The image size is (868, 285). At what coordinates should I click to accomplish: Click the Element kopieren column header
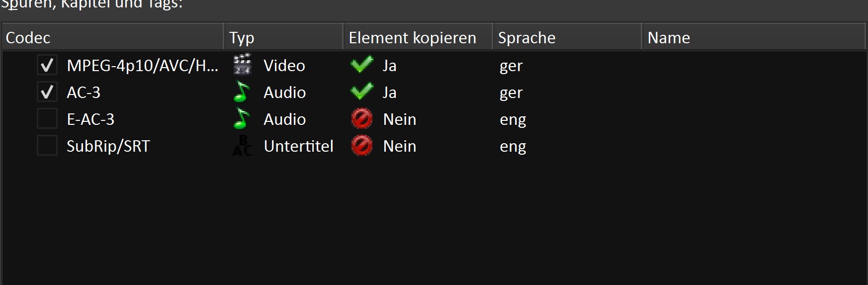[x=418, y=38]
